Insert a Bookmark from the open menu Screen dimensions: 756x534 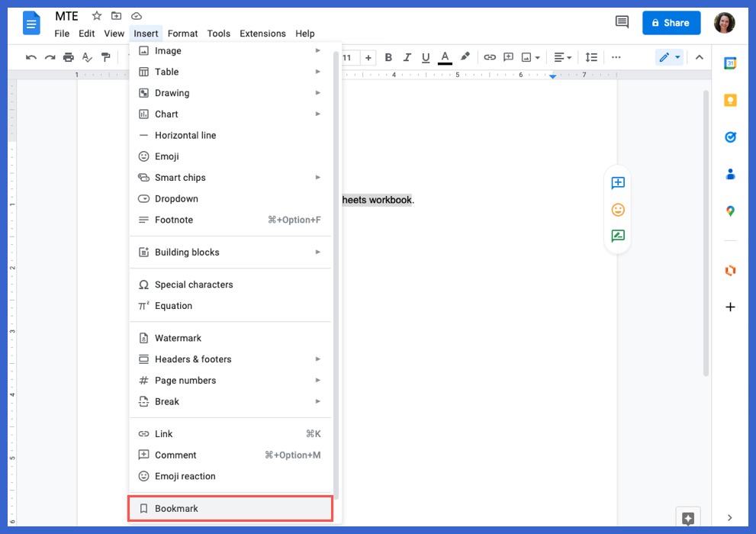pos(177,508)
